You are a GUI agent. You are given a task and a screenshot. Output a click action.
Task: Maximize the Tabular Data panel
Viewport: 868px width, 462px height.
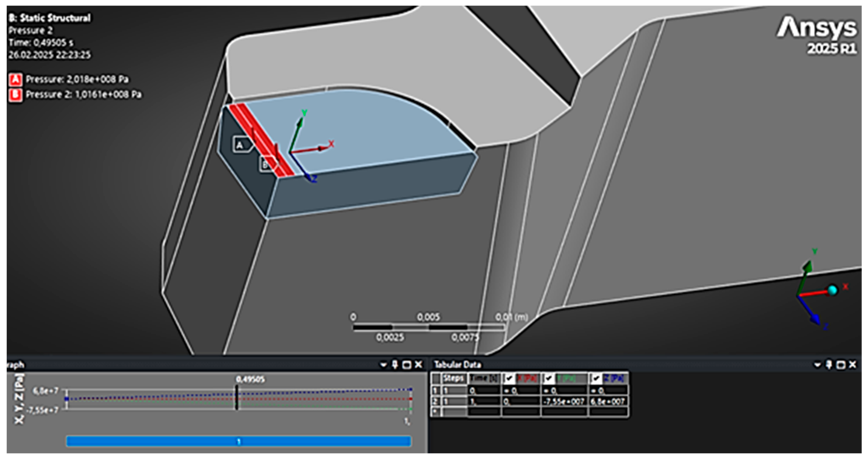click(x=840, y=365)
